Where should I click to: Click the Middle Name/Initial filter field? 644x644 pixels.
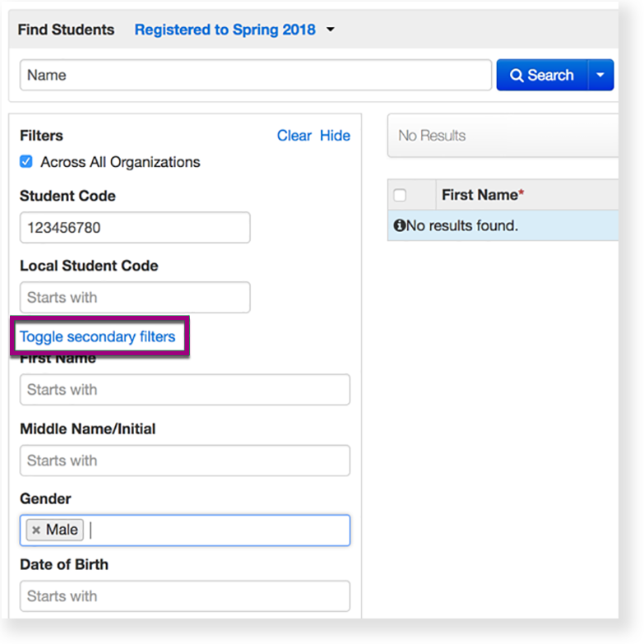185,461
